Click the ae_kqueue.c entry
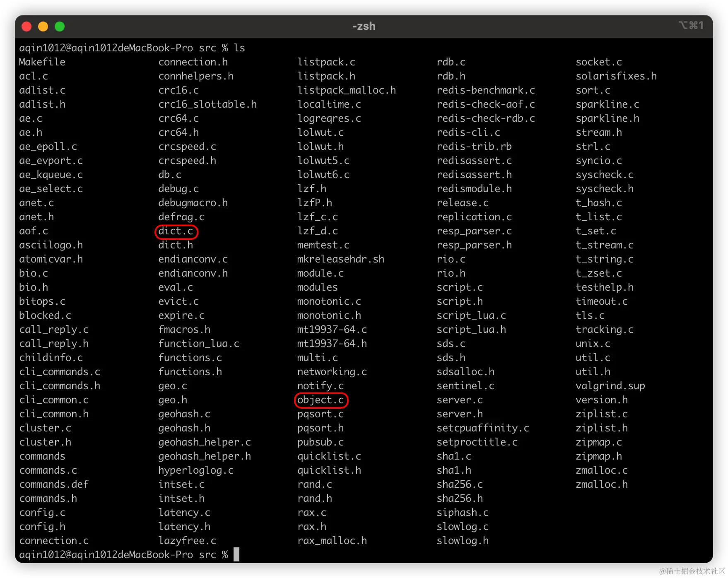Screen dimensions: 728x578 (51, 175)
